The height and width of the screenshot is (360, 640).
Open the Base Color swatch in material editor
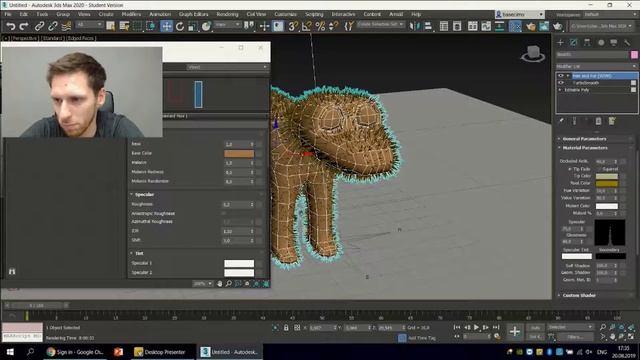pyautogui.click(x=239, y=153)
